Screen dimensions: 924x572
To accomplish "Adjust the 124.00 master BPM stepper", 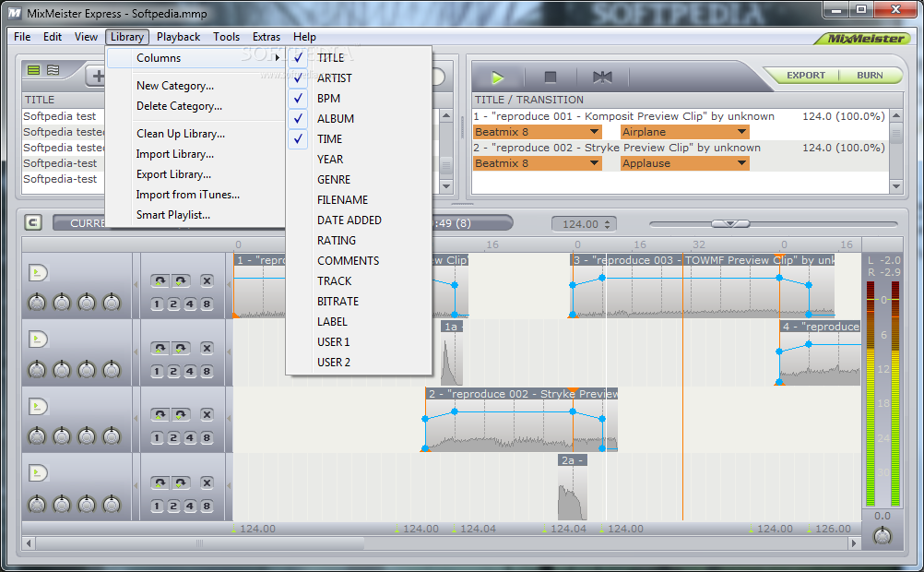I will 608,224.
